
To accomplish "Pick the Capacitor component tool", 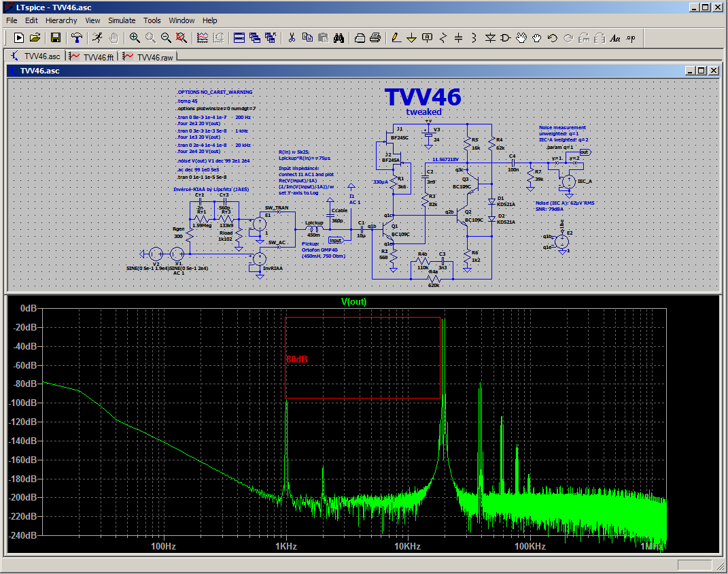I will tap(458, 37).
